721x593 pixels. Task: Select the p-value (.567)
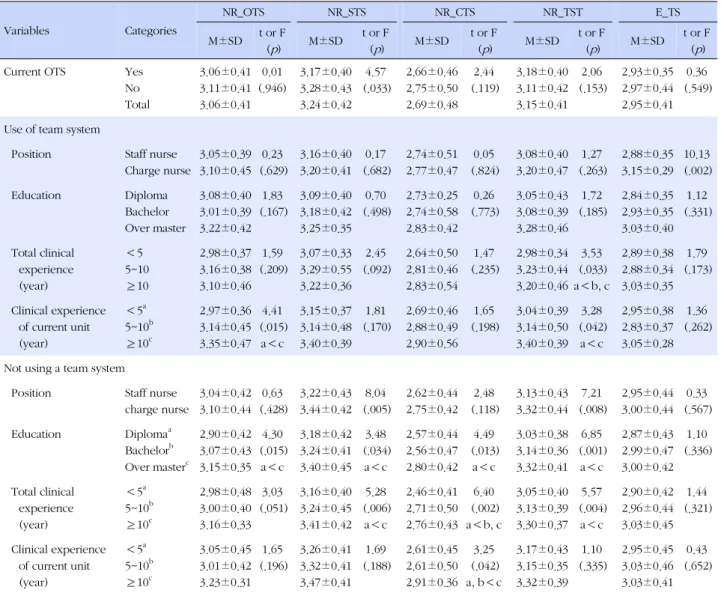point(698,410)
